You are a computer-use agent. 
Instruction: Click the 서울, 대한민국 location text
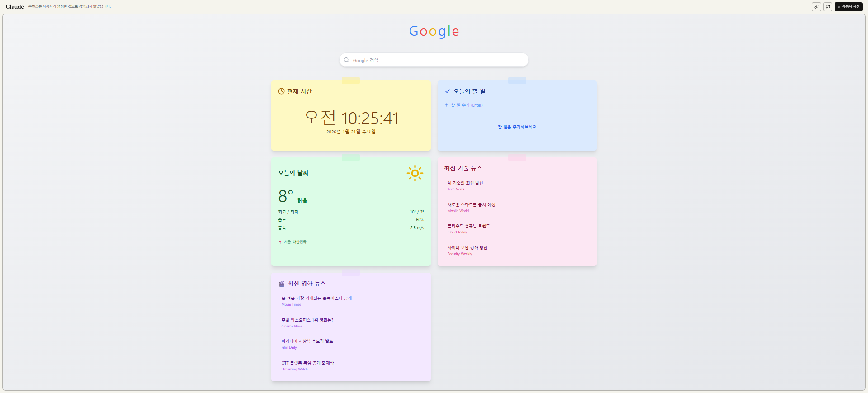[x=295, y=242]
